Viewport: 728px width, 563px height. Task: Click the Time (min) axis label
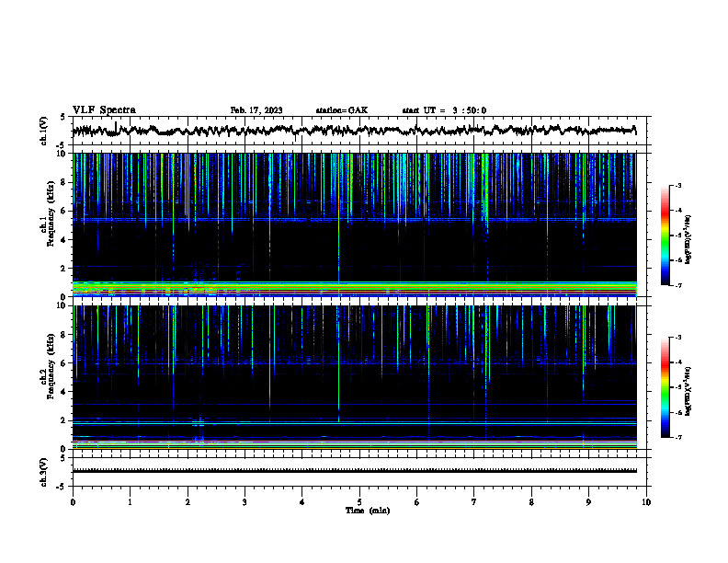(x=368, y=511)
